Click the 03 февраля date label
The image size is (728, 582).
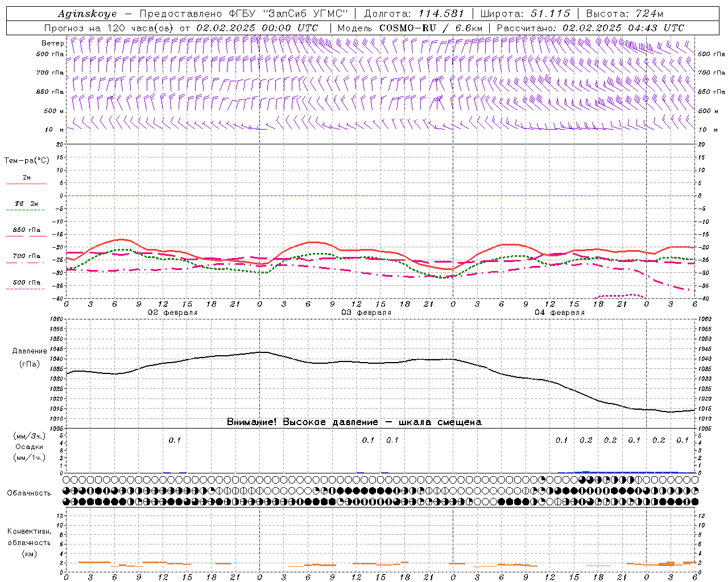coord(366,313)
